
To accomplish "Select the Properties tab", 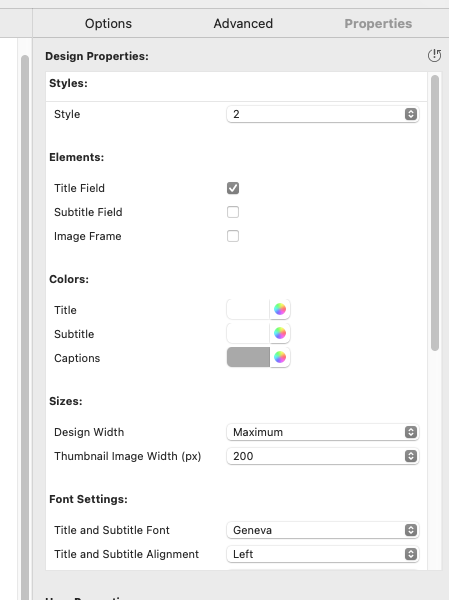I will click(378, 24).
